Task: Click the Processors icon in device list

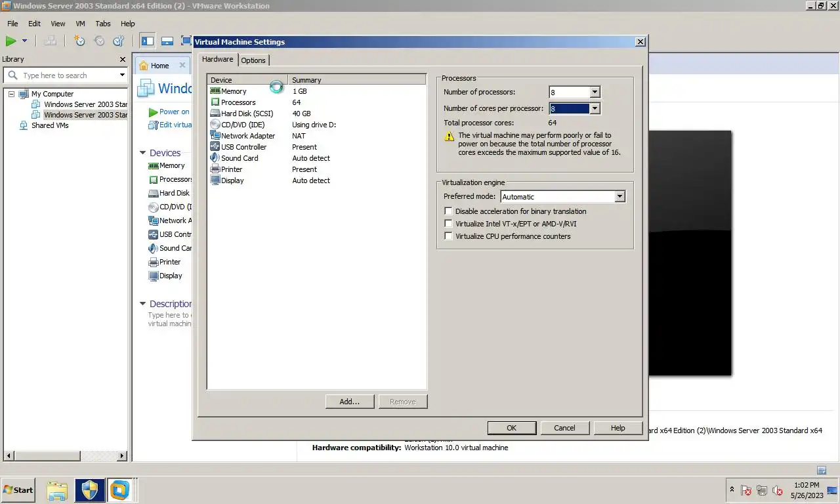Action: 215,102
